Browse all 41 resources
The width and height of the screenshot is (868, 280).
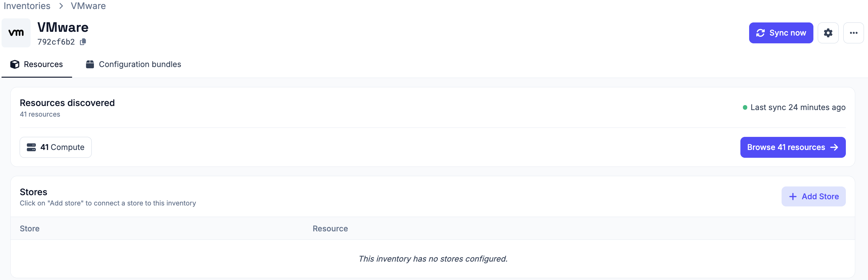point(792,147)
